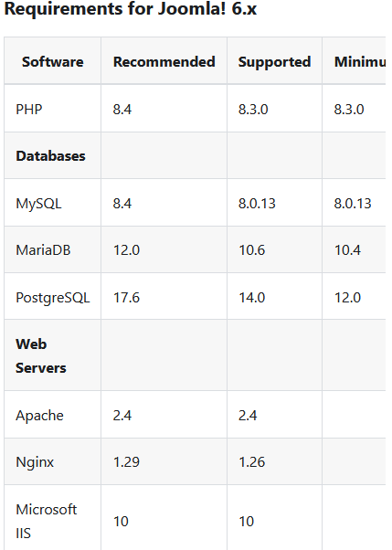Click PHP recommended version 8.4
The image size is (392, 550).
122,110
